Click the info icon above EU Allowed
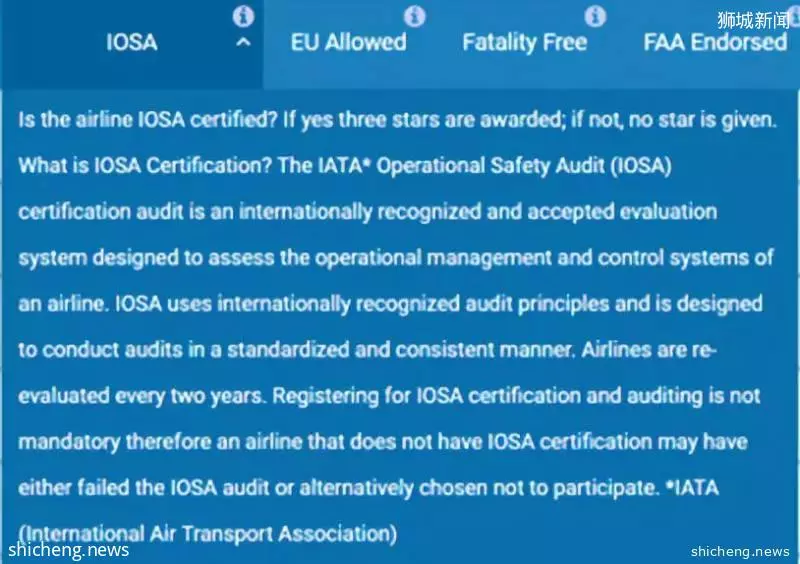The image size is (800, 564). [x=415, y=16]
